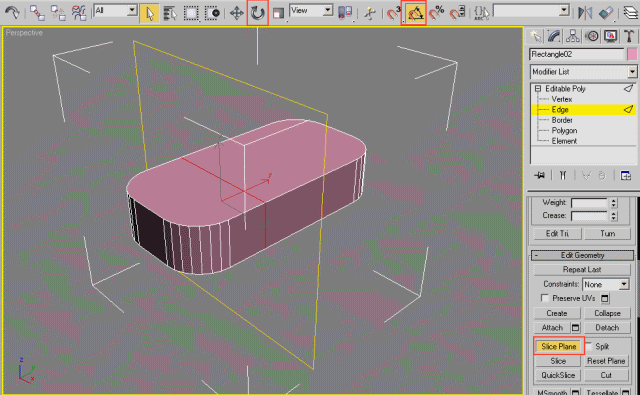Click the Edit Tri. button
This screenshot has height=395, width=640.
(x=557, y=233)
